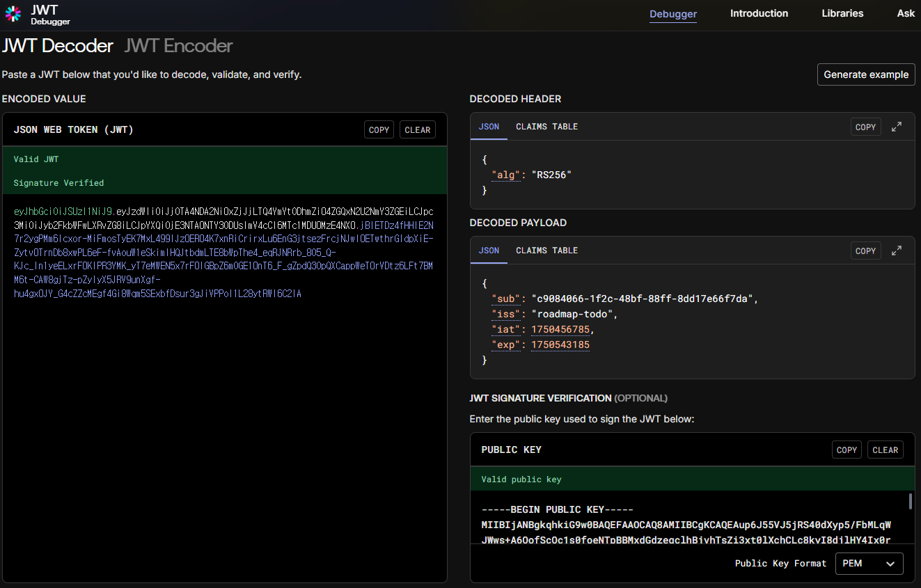Click the Generate example button
The width and height of the screenshot is (921, 588).
pyautogui.click(x=866, y=74)
